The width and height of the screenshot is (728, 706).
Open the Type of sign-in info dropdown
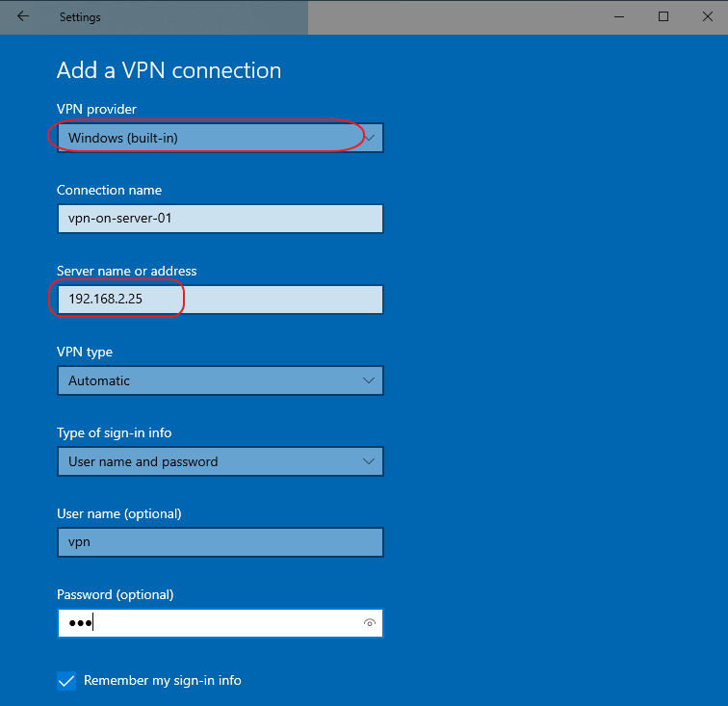click(x=220, y=461)
